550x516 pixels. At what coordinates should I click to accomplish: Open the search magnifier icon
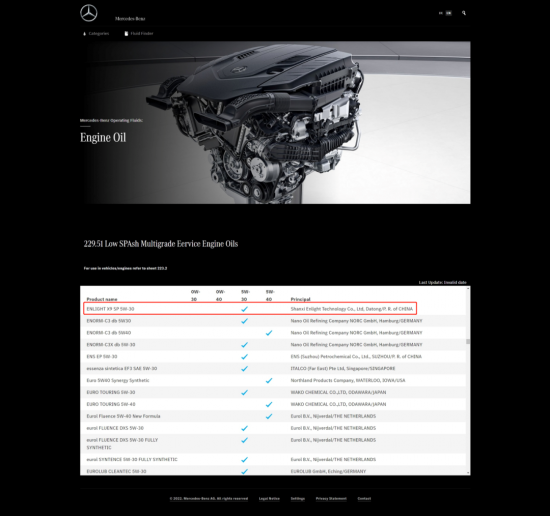point(464,13)
